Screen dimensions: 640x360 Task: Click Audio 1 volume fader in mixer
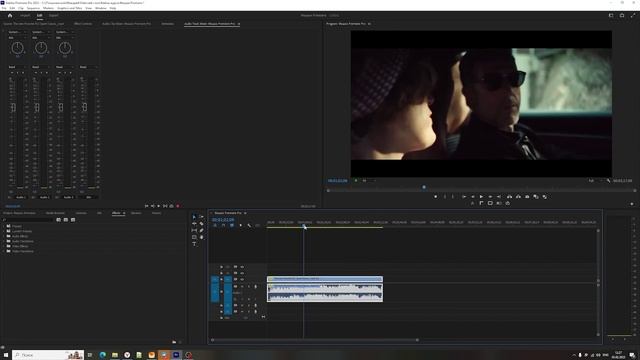click(x=13, y=107)
